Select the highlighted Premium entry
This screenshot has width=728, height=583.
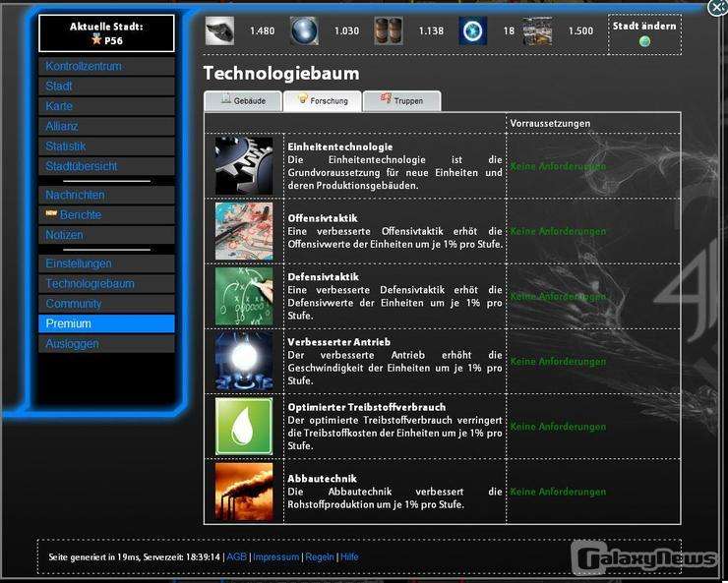point(107,323)
